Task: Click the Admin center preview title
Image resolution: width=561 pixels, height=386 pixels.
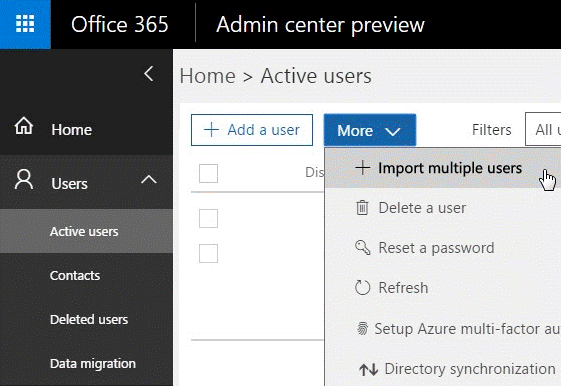Action: point(320,25)
